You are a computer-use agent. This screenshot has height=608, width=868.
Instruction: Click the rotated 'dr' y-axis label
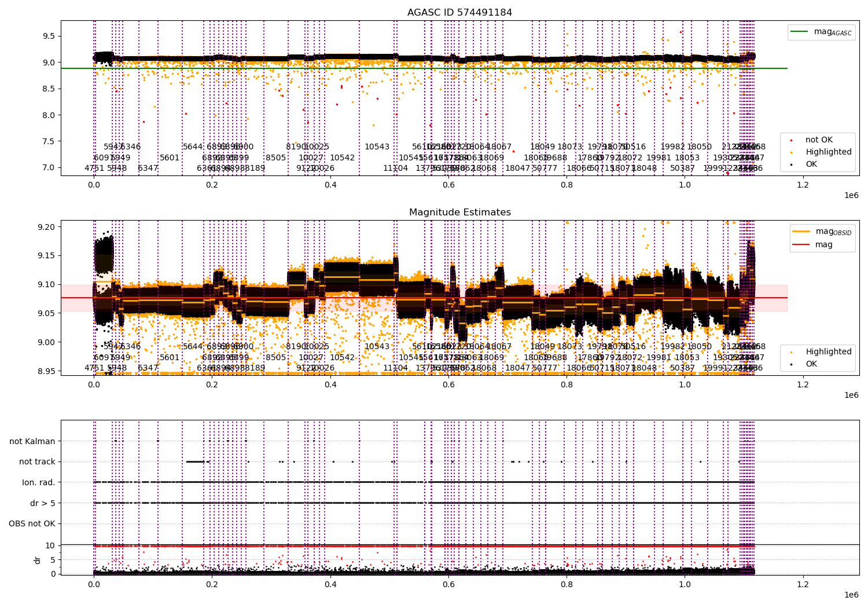point(38,560)
